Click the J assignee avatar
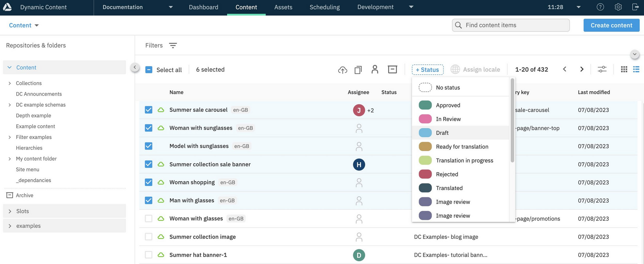The width and height of the screenshot is (644, 264). tap(359, 110)
